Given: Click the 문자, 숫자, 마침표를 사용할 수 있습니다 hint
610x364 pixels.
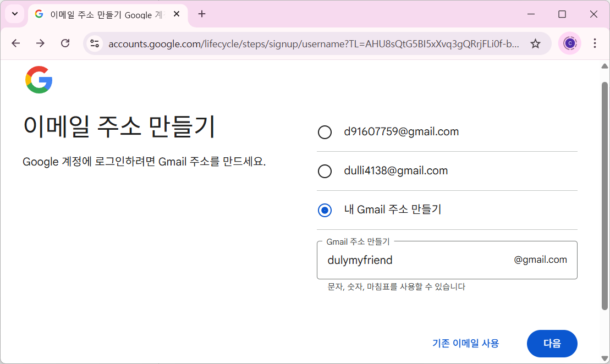Looking at the screenshot, I should [x=397, y=287].
